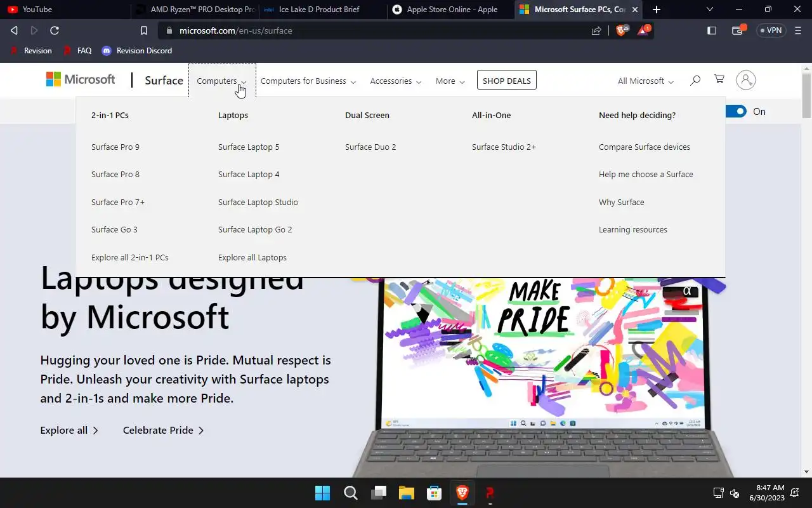This screenshot has height=508, width=812.
Task: Click the muted volume tray icon
Action: [x=735, y=493]
